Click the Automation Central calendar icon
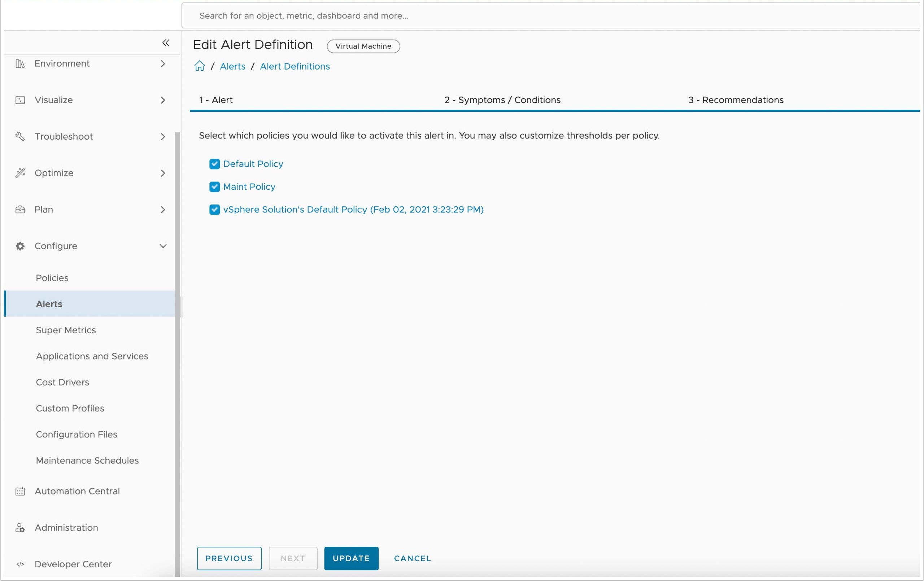Viewport: 924px width, 581px height. pyautogui.click(x=20, y=491)
